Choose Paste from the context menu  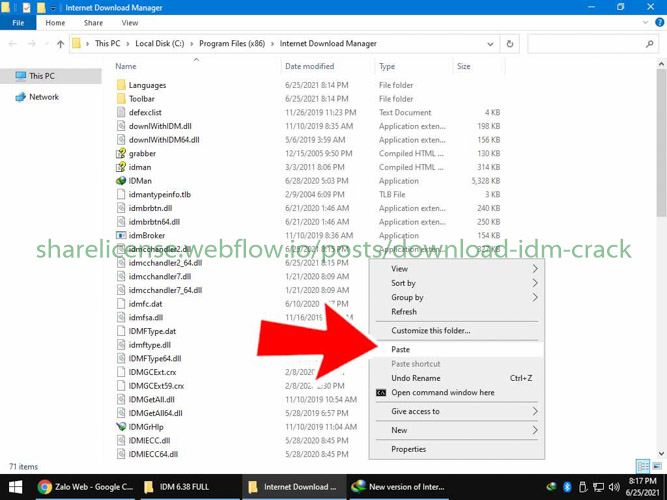[456, 349]
